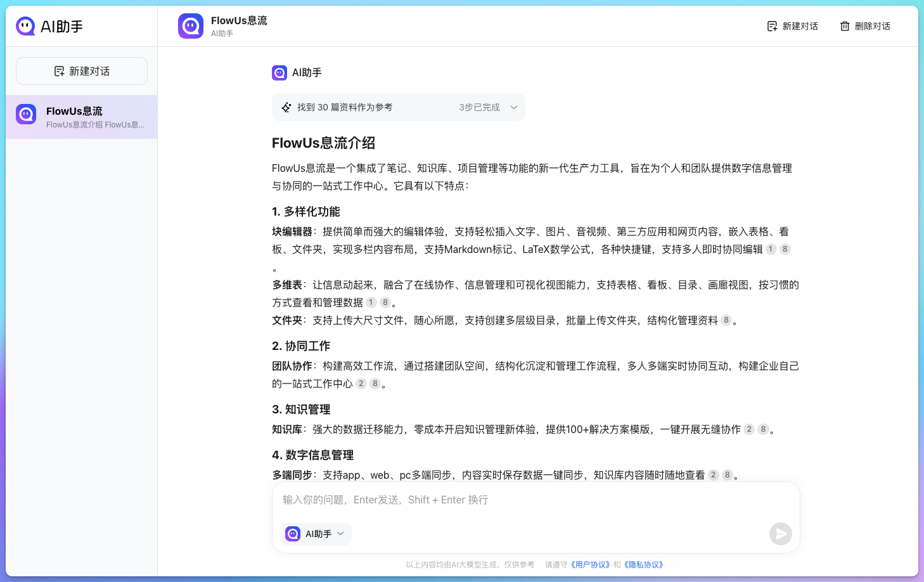Image resolution: width=924 pixels, height=582 pixels.
Task: Click the FlowUs息流 avatar in the top header
Action: pyautogui.click(x=191, y=26)
